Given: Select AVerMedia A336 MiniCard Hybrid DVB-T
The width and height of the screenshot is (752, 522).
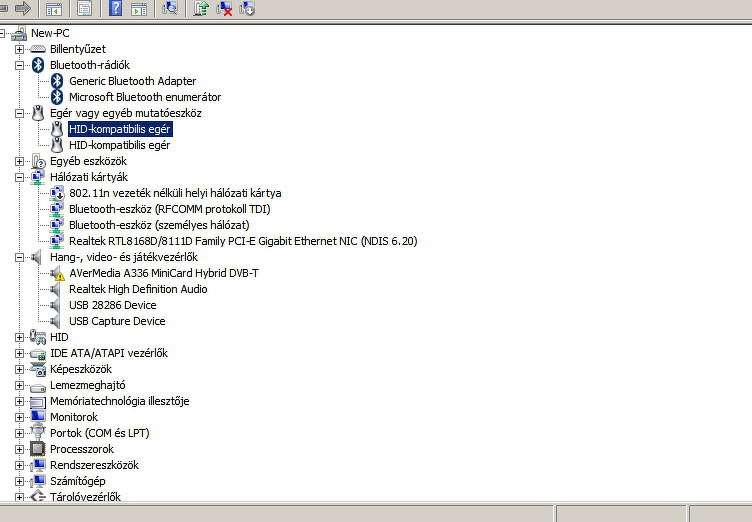Looking at the screenshot, I should pos(164,273).
